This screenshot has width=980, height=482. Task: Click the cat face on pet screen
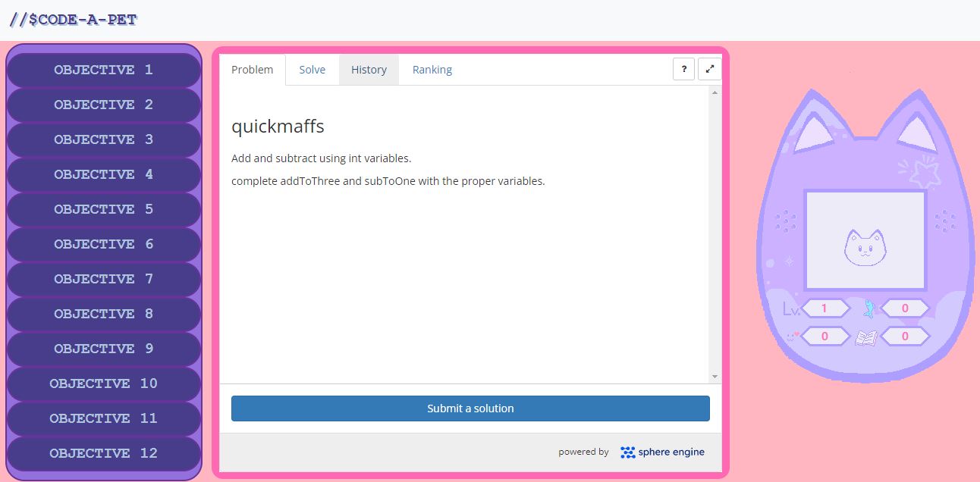(x=865, y=248)
